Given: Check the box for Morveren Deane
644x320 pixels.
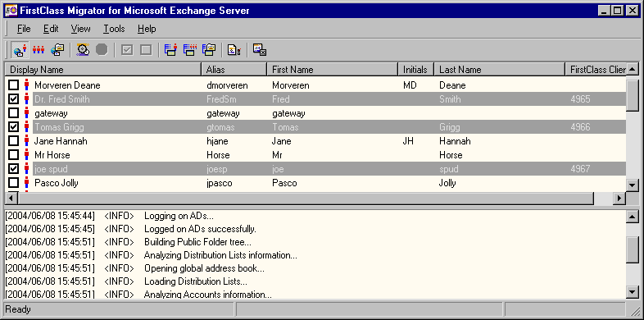Looking at the screenshot, I should [x=14, y=85].
